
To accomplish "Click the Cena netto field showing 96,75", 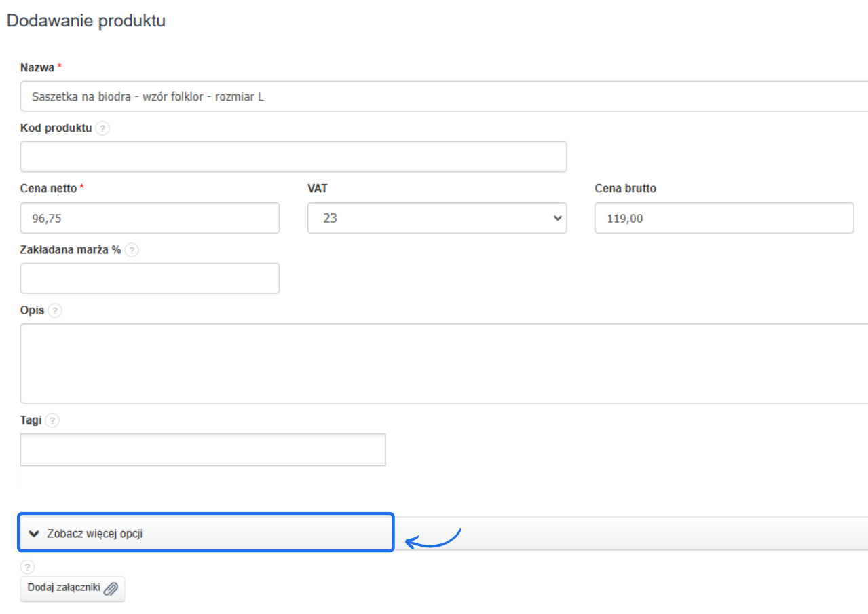I will [x=149, y=218].
